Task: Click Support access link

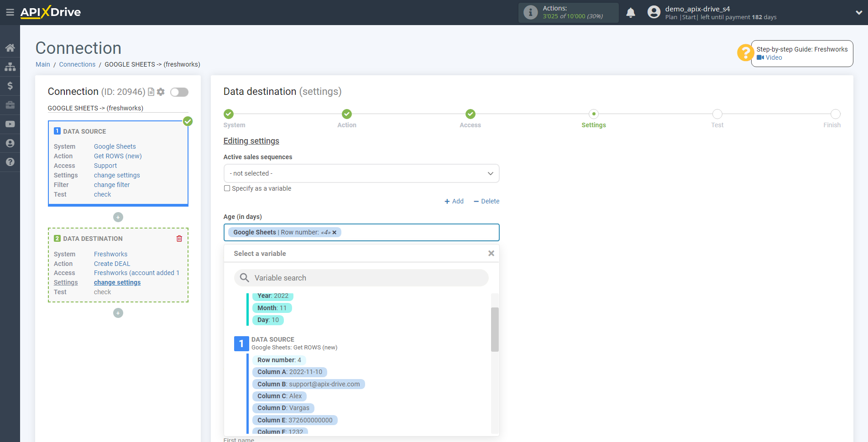Action: click(x=105, y=166)
